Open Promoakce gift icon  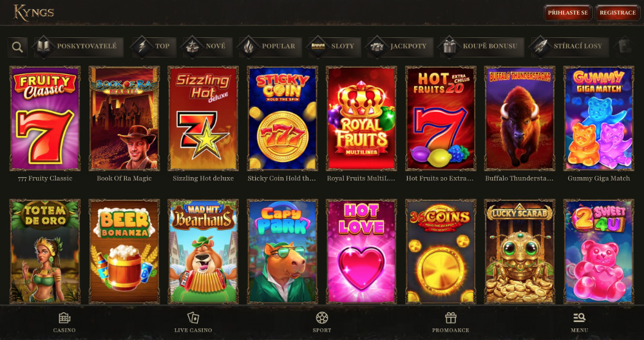451,318
